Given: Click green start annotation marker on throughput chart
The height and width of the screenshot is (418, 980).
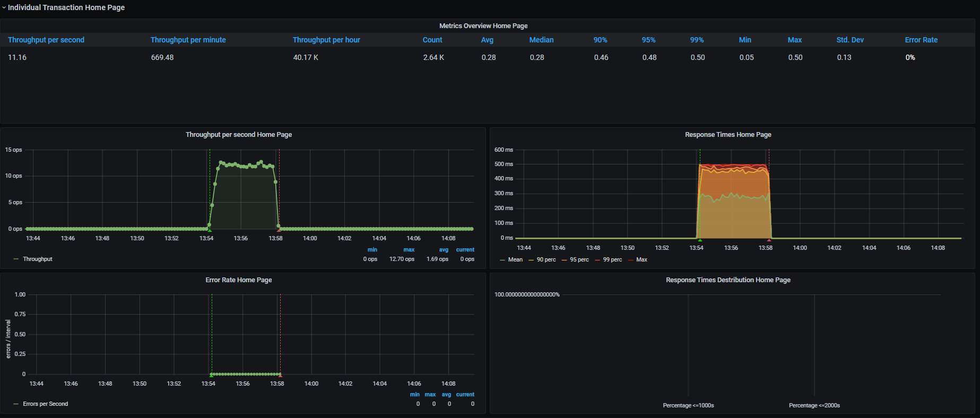Looking at the screenshot, I should tap(210, 231).
